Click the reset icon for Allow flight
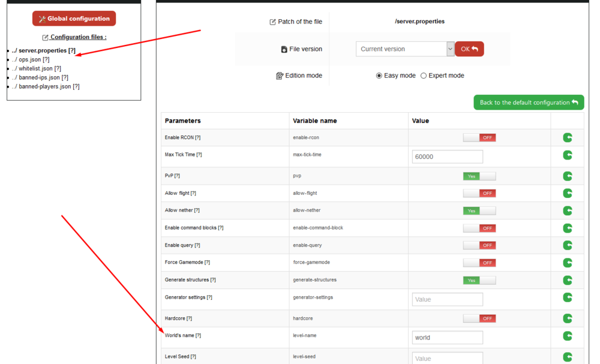This screenshot has width=600, height=364. pos(568,193)
